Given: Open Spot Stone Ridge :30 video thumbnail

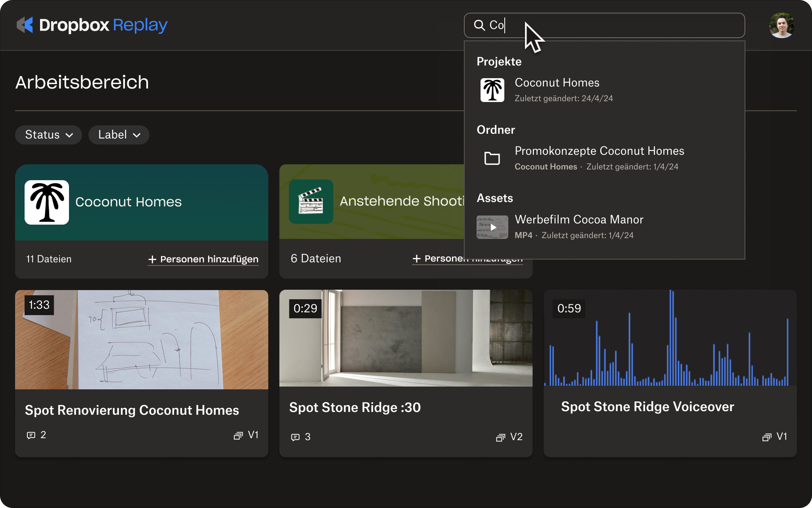Looking at the screenshot, I should (406, 338).
